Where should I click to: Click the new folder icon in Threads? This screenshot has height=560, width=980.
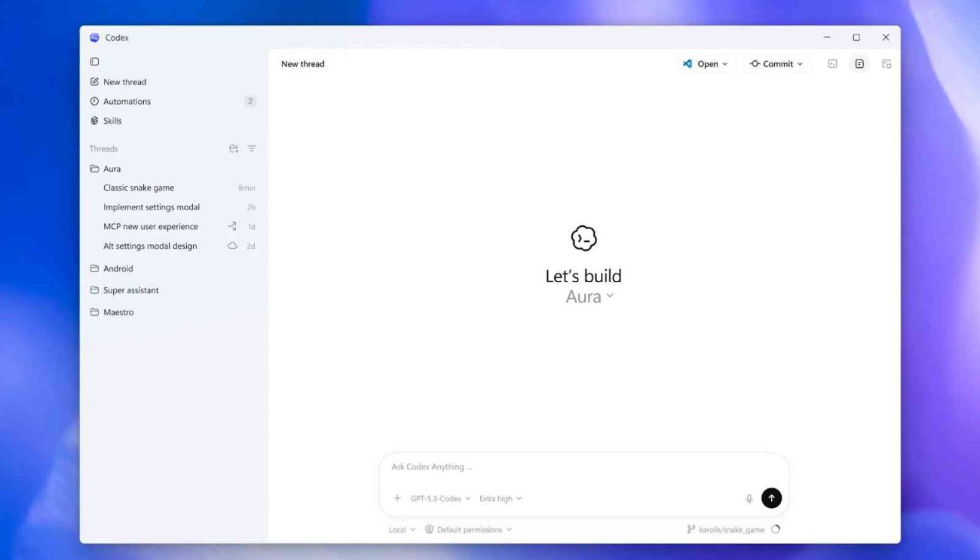point(234,148)
